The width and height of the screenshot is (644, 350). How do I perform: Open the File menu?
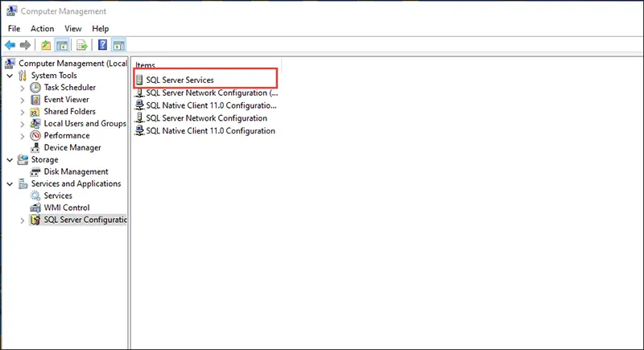[14, 28]
